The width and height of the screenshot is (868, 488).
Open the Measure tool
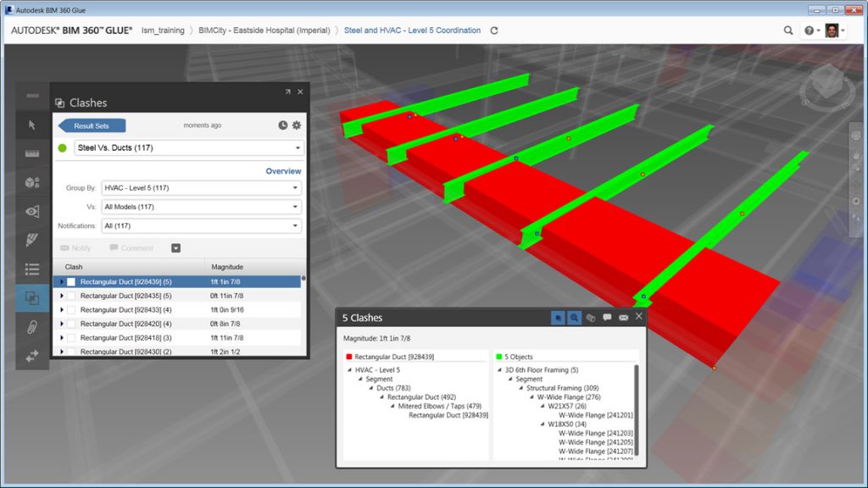click(x=32, y=154)
